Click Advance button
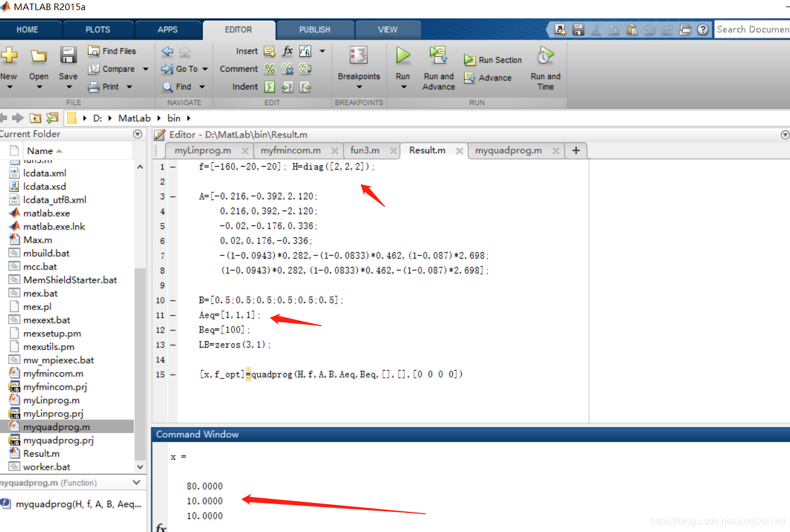 (x=488, y=78)
